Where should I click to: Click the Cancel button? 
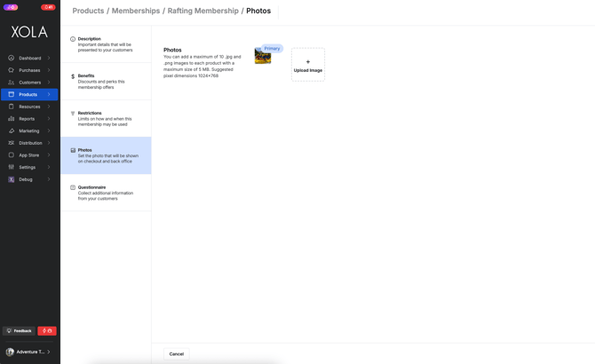(x=177, y=353)
